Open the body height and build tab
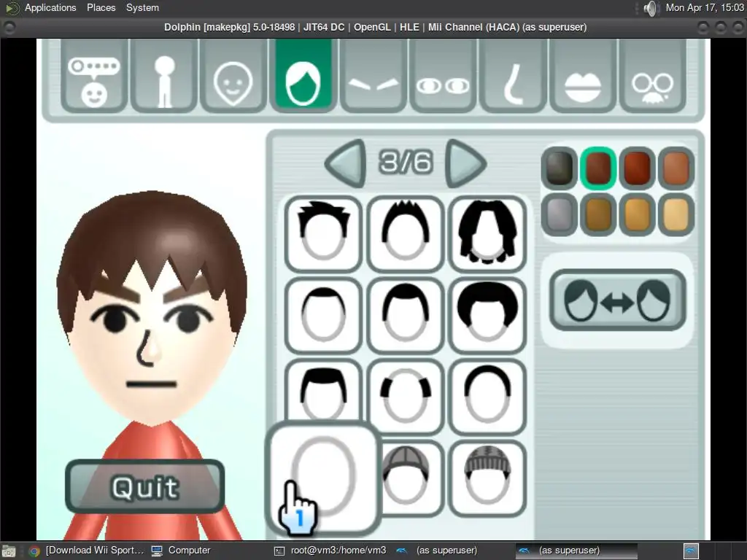Screen dimensions: 747x560 coord(164,76)
